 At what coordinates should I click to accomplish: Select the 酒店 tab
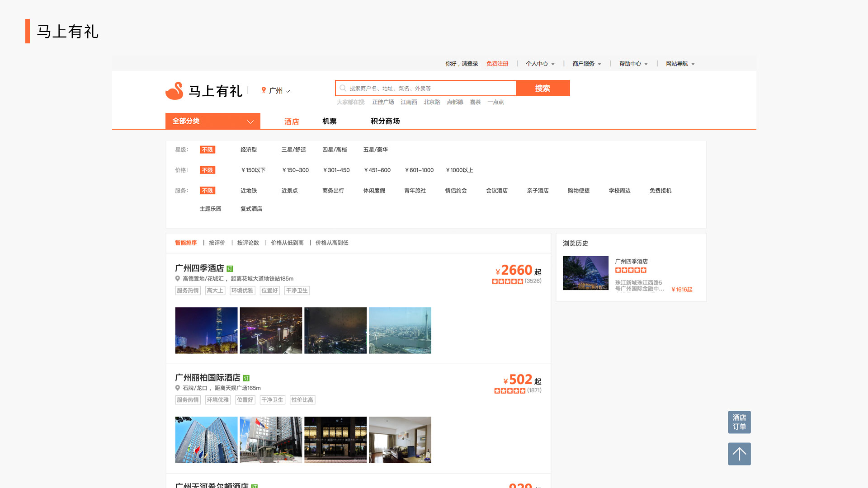click(292, 122)
